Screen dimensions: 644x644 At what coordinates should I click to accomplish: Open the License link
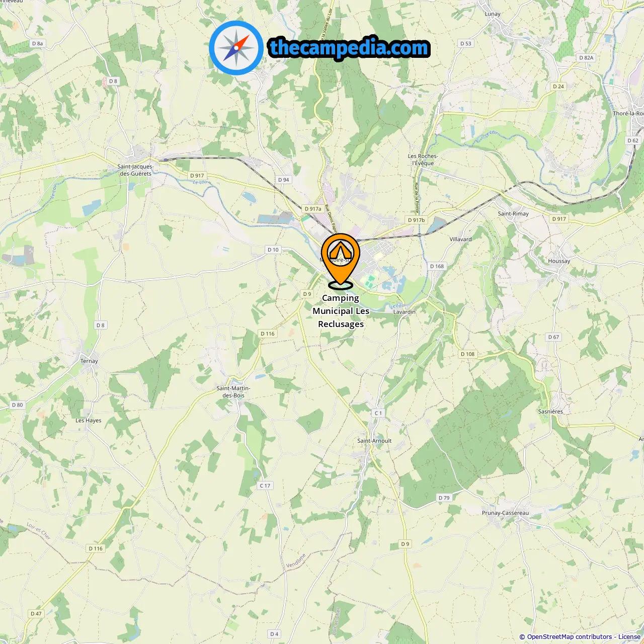(x=629, y=637)
